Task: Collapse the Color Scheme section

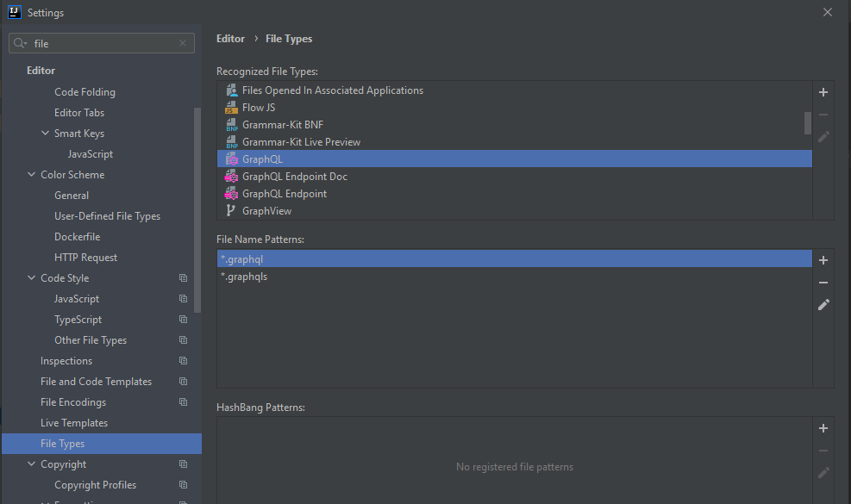Action: 32,174
